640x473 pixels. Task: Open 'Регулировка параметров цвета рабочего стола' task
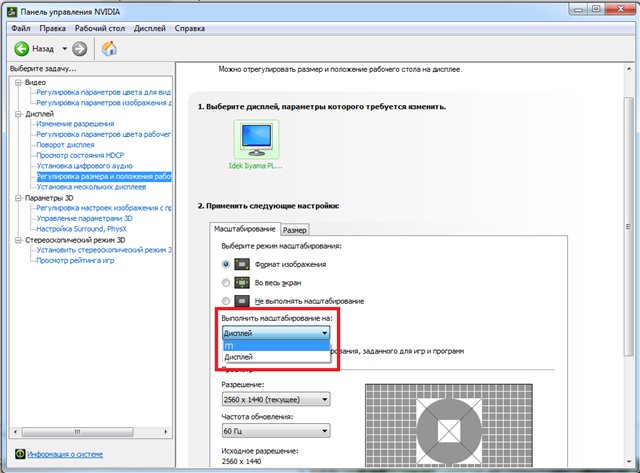point(103,134)
